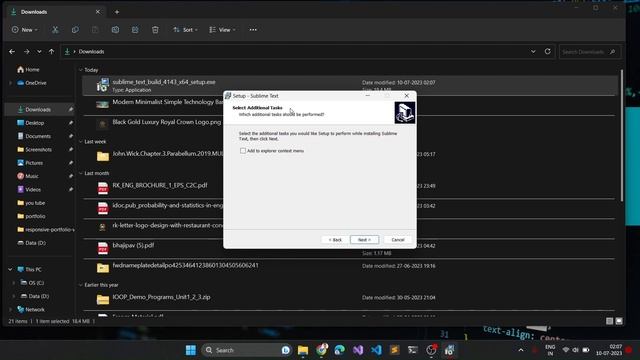
Task: Expand the OS (C:) drive node
Action: 13,283
